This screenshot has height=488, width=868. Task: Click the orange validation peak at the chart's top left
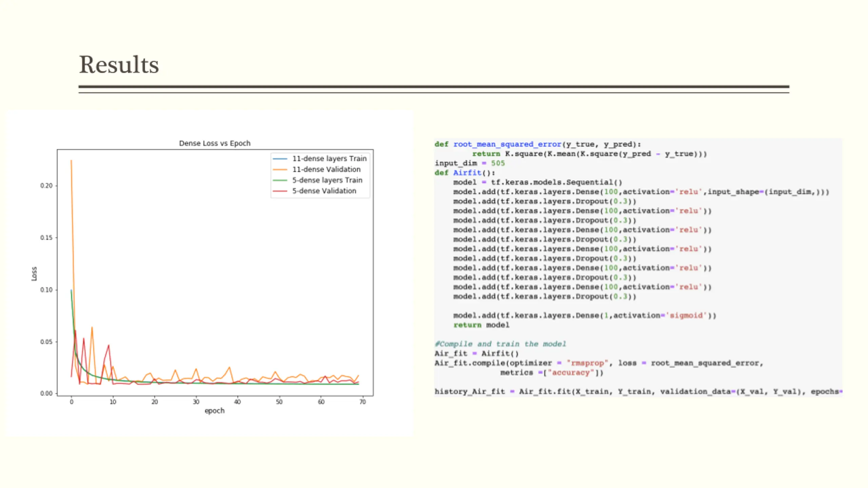coord(71,161)
